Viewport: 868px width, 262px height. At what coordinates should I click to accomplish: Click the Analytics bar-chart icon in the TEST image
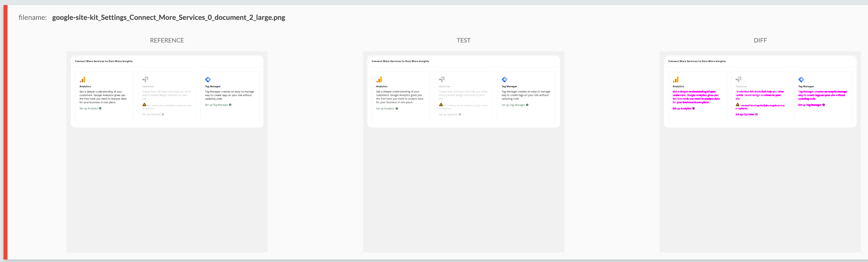click(x=379, y=79)
